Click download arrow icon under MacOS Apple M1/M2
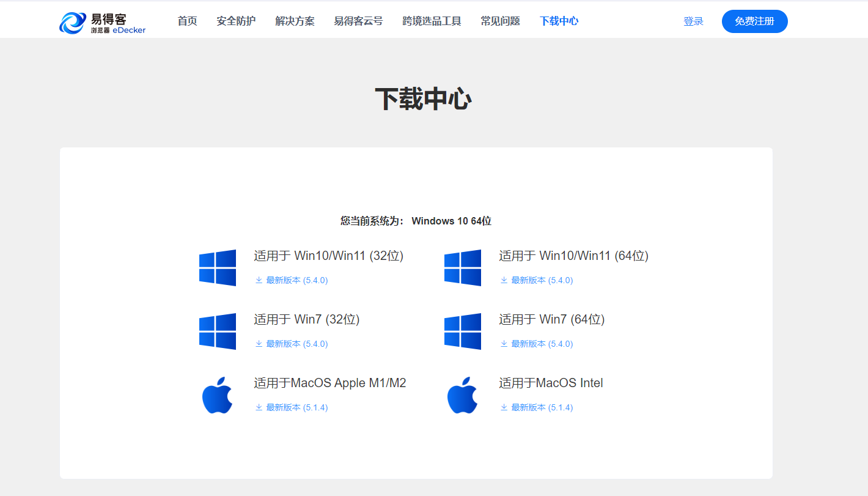 pyautogui.click(x=259, y=407)
